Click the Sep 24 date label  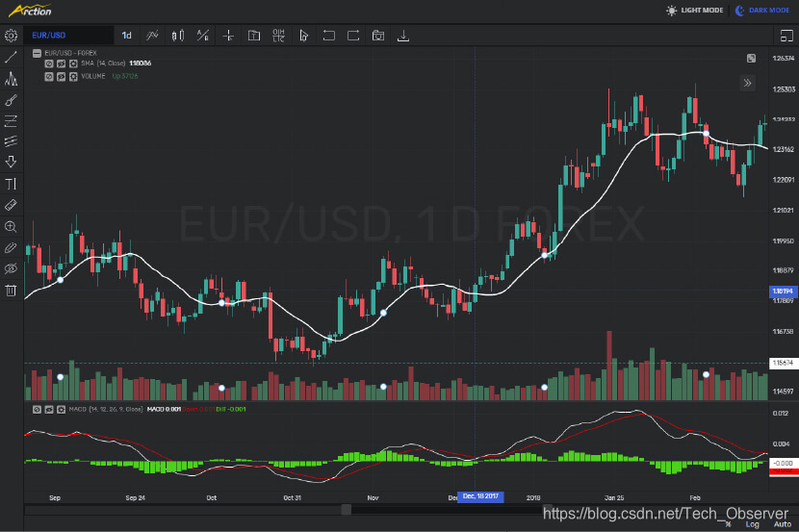pos(135,498)
